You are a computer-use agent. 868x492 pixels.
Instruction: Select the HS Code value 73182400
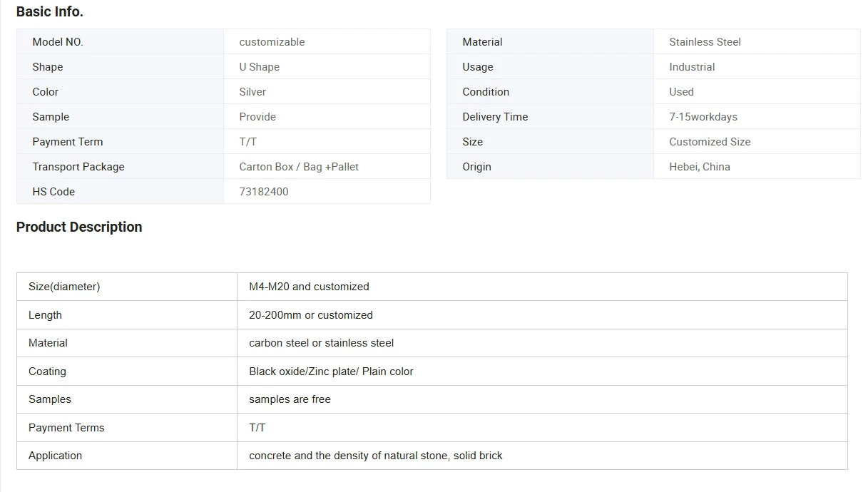(264, 191)
